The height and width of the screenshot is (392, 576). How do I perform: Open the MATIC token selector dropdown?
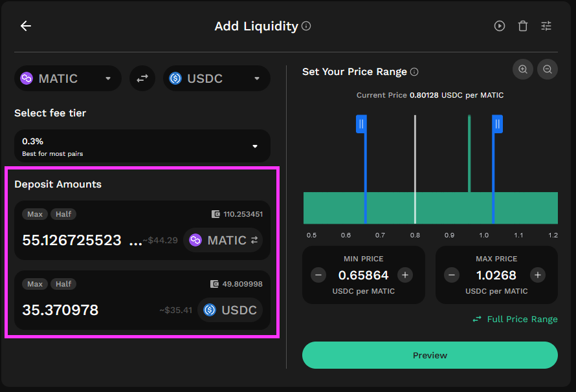point(68,78)
